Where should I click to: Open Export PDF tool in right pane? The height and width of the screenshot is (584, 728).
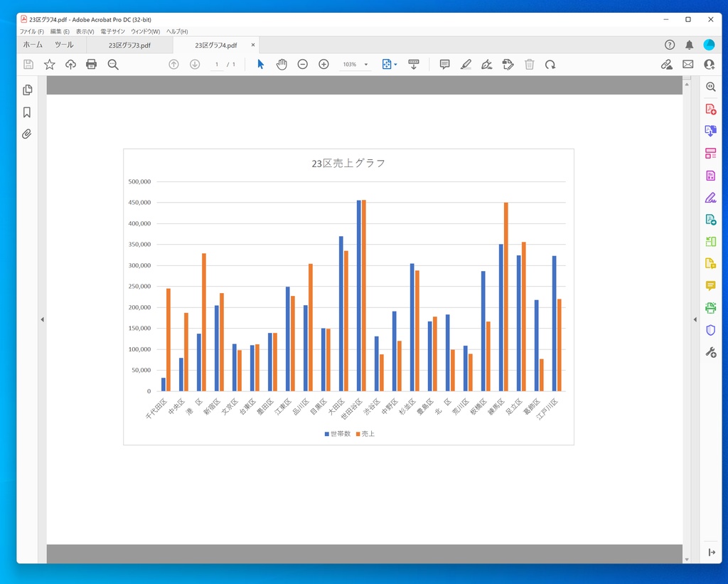[x=711, y=131]
